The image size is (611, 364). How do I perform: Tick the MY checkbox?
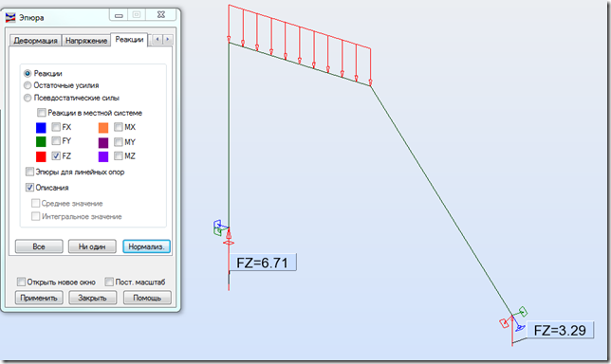coord(119,141)
